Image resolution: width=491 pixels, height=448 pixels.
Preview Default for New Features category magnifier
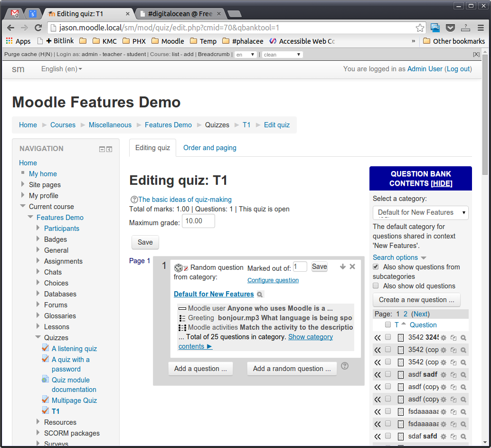click(x=260, y=295)
